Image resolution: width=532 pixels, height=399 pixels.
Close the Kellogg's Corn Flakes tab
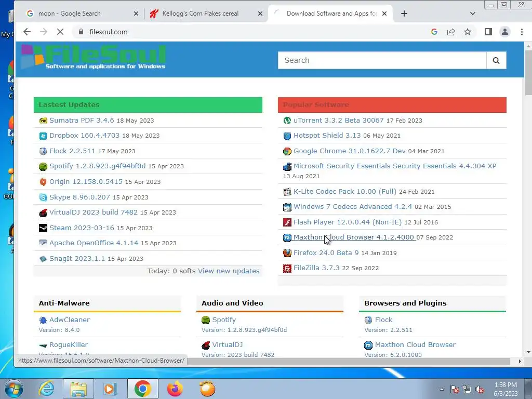point(260,14)
